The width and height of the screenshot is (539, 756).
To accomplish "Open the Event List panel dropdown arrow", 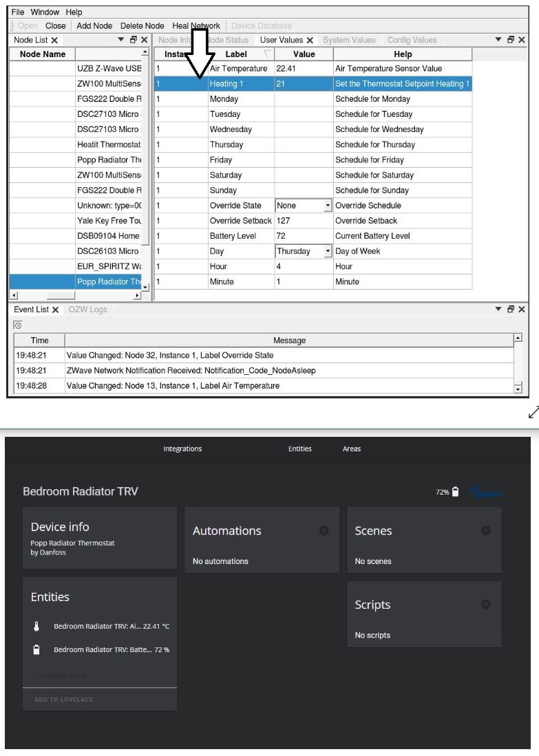I will coord(498,309).
